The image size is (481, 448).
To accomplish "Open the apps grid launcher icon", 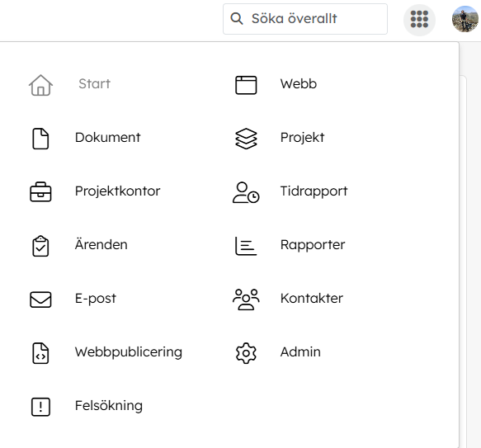I will (419, 19).
